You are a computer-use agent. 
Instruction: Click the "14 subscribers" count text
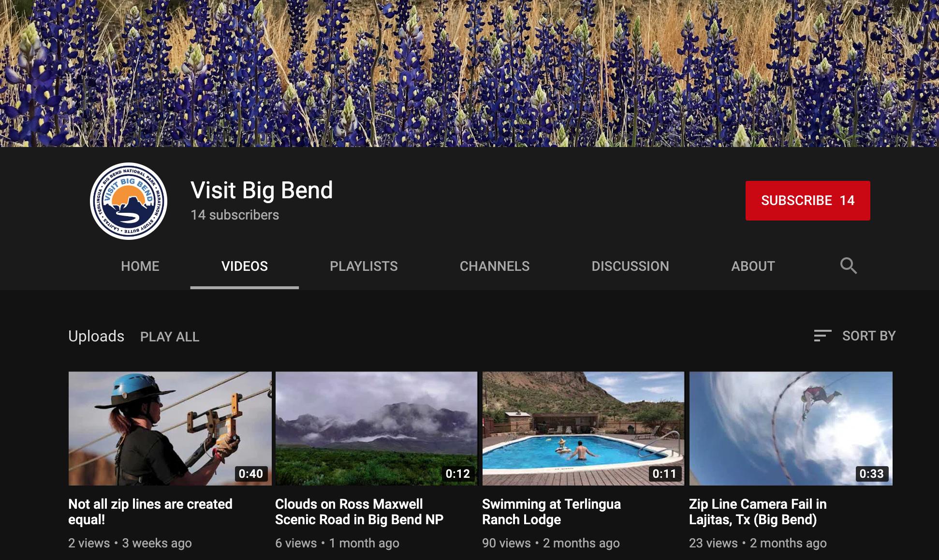(x=235, y=215)
